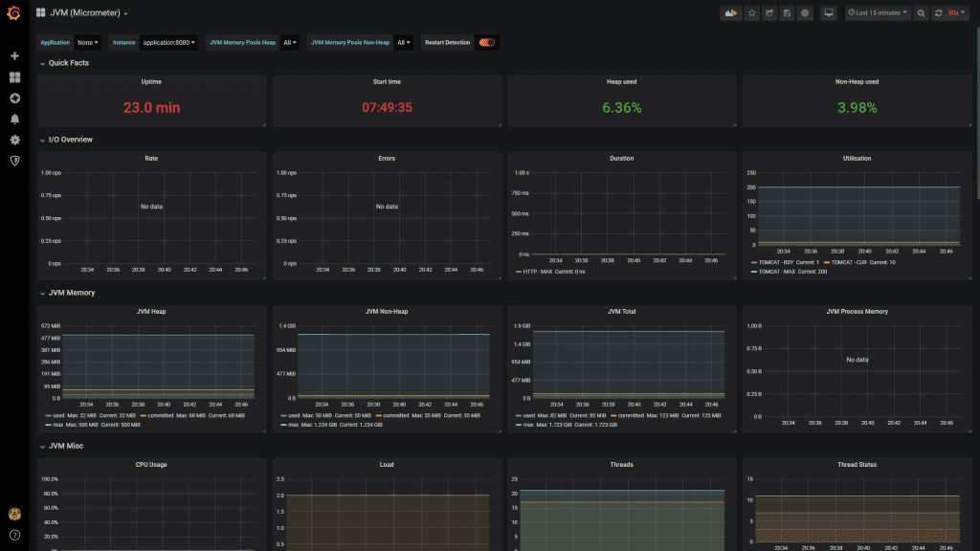Image resolution: width=980 pixels, height=551 pixels.
Task: Click the Save dashboard floppy icon
Action: click(x=787, y=13)
